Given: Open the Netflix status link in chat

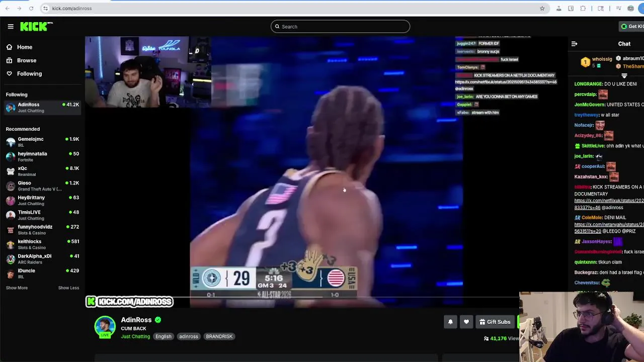Looking at the screenshot, I should coord(609,204).
